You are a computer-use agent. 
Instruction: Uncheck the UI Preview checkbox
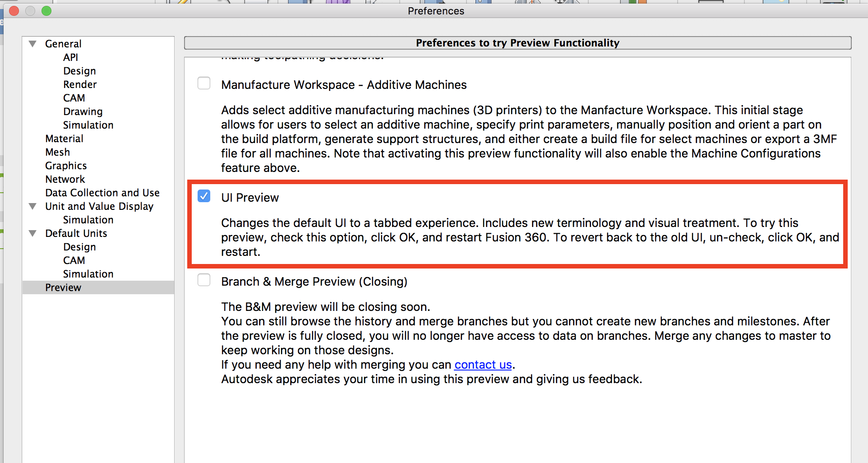point(204,196)
